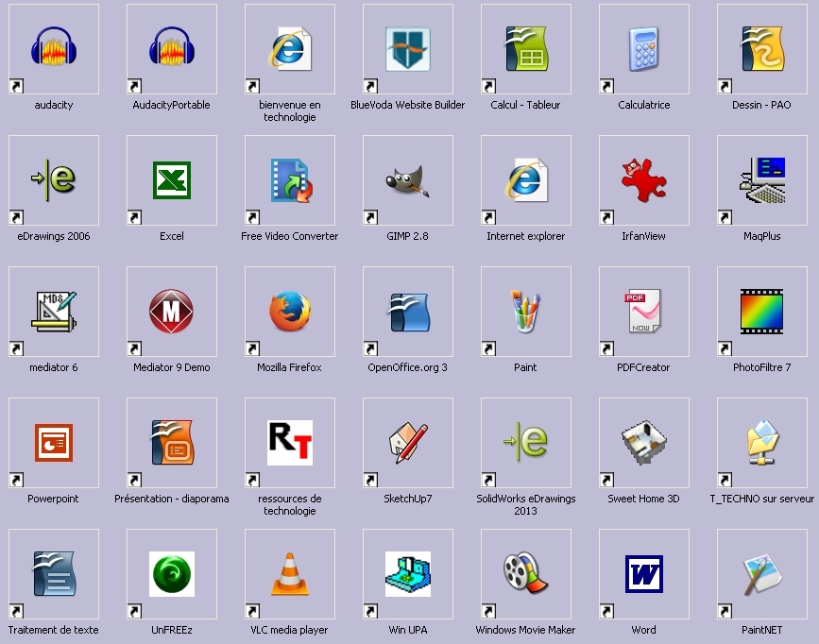Image resolution: width=819 pixels, height=644 pixels.
Task: Launch the SketchUp7 icon
Action: [408, 443]
